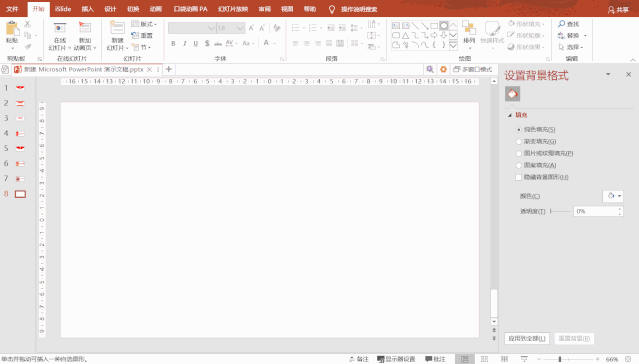This screenshot has width=639, height=364.
Task: Open the font name combo box
Action: click(x=192, y=28)
